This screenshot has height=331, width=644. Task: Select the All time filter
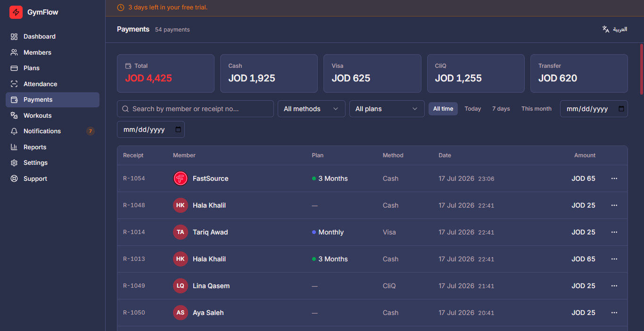[x=443, y=109]
